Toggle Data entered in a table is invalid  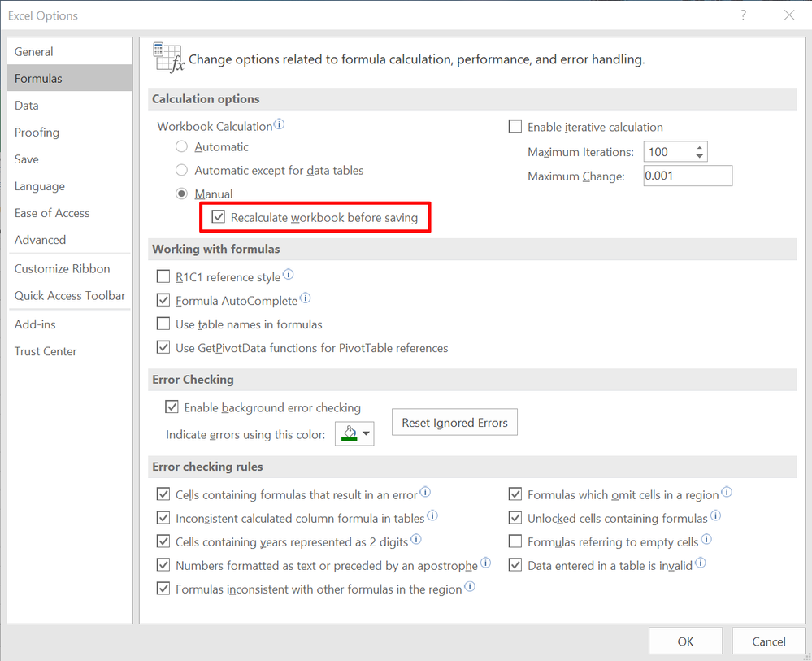[x=515, y=564]
